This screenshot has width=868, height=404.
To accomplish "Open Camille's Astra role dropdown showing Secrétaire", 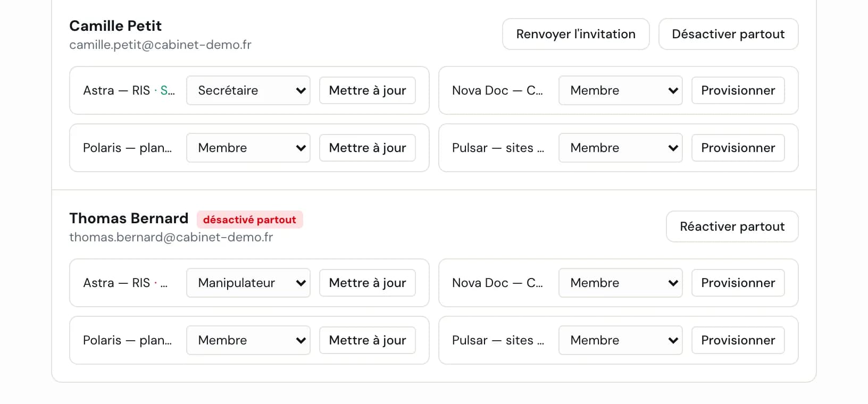I will (248, 90).
